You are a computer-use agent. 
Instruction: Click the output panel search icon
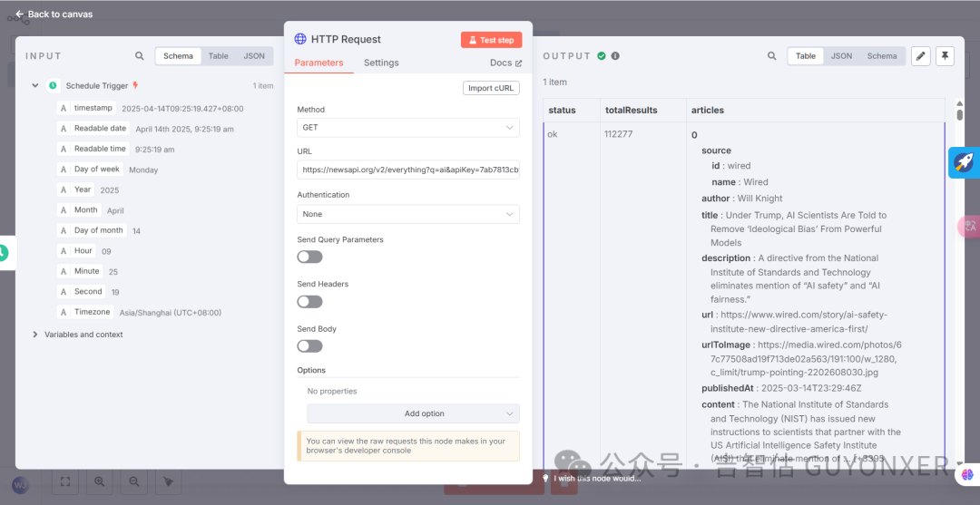click(x=771, y=56)
